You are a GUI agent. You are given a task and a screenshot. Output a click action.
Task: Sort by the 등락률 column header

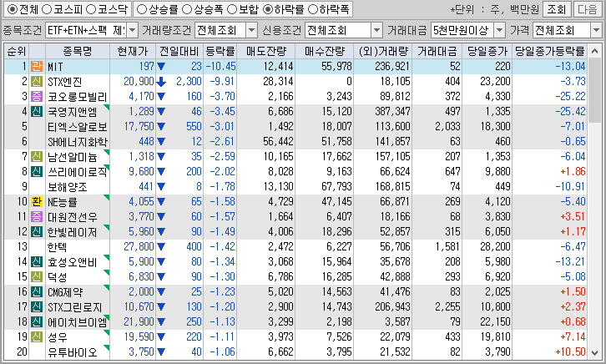pos(220,51)
